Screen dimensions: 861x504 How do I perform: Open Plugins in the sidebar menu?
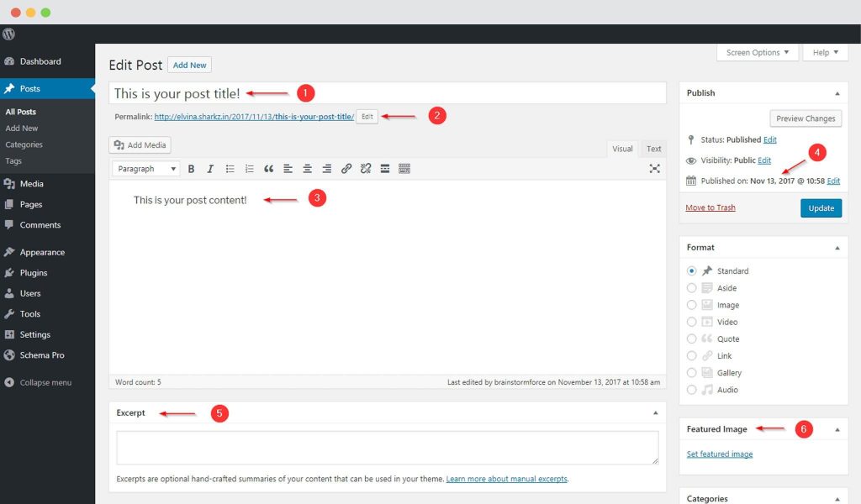pyautogui.click(x=34, y=273)
